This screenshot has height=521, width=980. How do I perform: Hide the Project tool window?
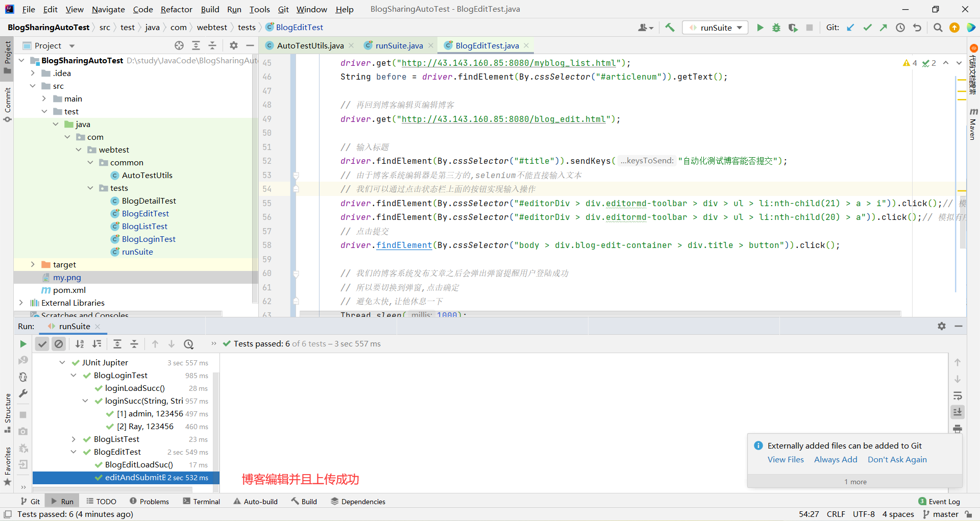250,45
